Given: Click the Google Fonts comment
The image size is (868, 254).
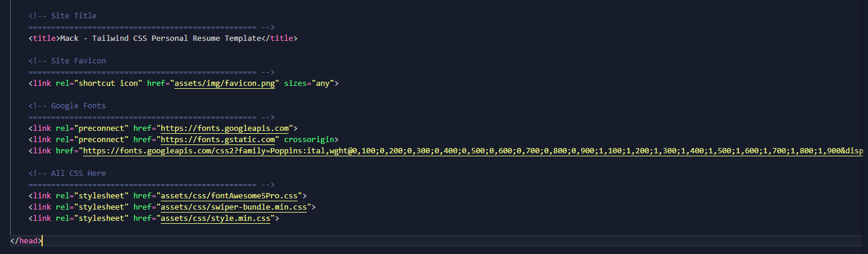Looking at the screenshot, I should pyautogui.click(x=67, y=106).
